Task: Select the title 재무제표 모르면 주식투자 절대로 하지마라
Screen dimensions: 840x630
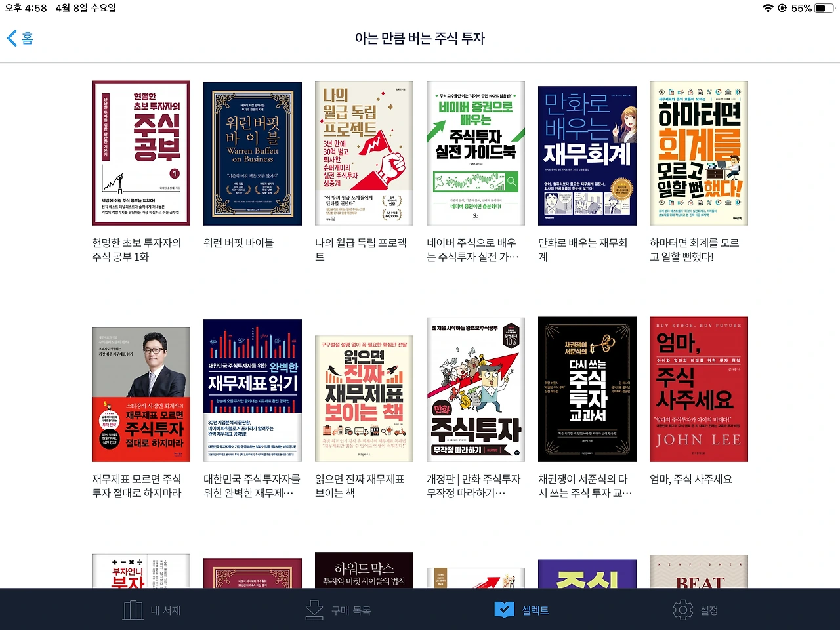Action: click(136, 486)
